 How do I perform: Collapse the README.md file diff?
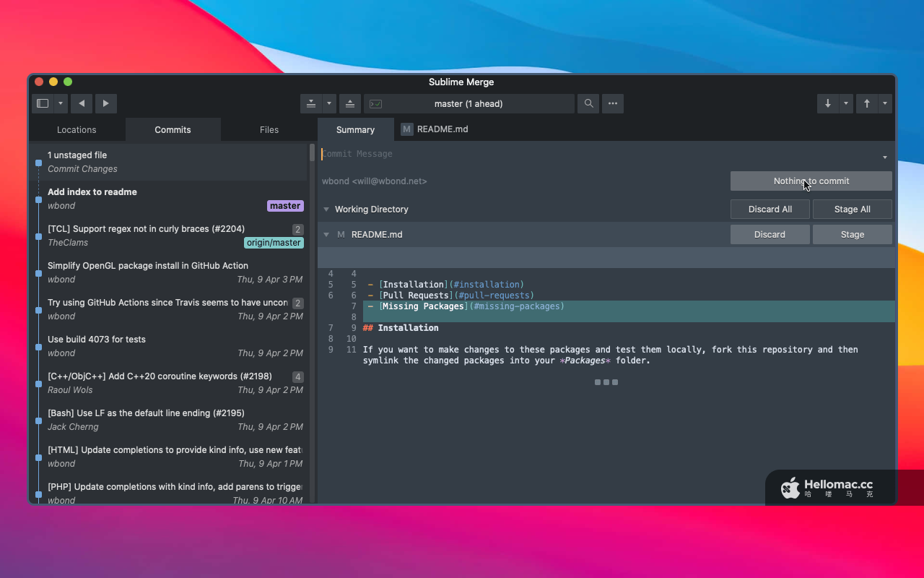326,234
